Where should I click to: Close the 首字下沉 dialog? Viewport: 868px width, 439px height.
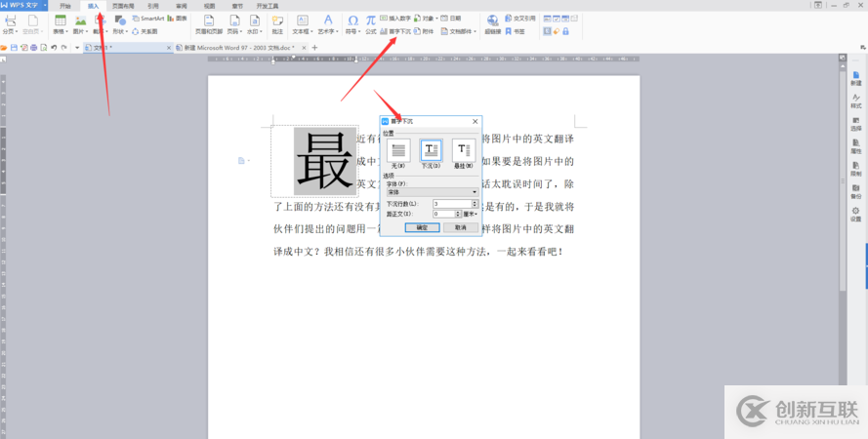point(475,121)
